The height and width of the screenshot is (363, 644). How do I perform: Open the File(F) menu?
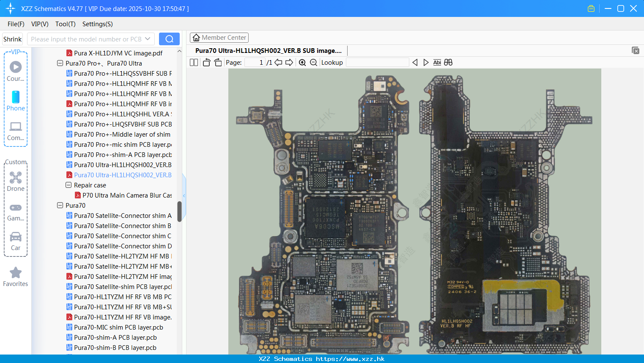click(x=16, y=24)
